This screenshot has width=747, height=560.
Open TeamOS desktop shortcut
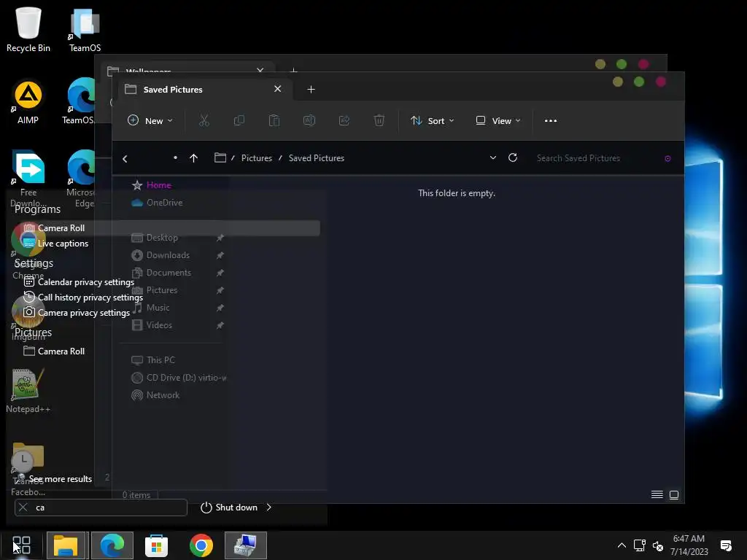pos(85,29)
